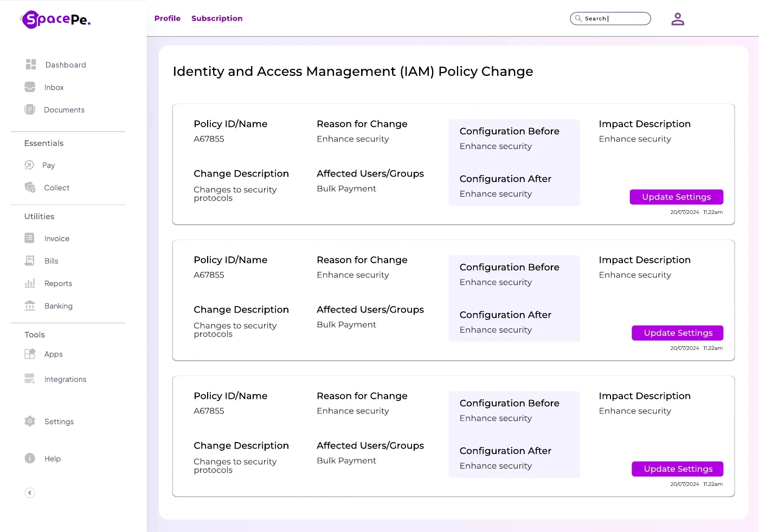759x532 pixels.
Task: Open the Documents link in the sidebar
Action: (x=65, y=110)
